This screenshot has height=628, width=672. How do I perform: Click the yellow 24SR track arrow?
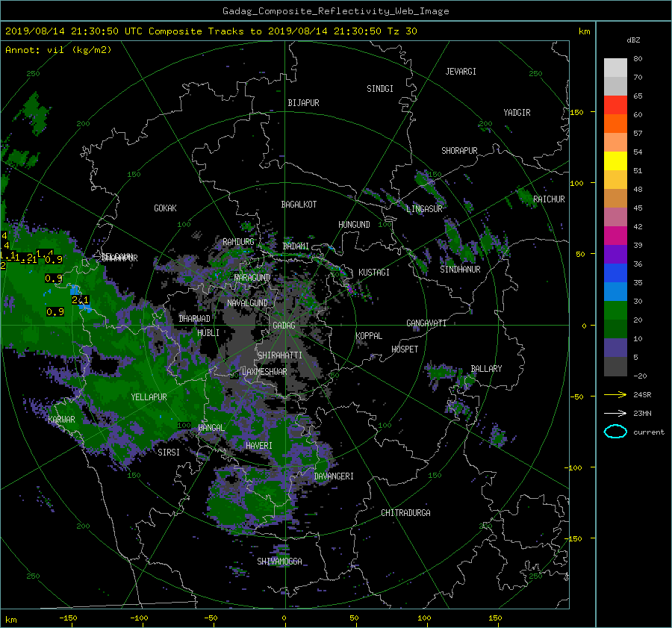pos(615,394)
